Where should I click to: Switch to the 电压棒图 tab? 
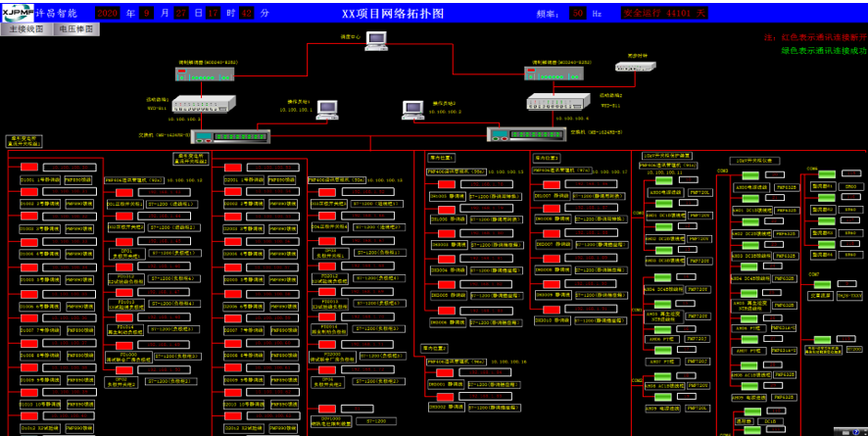[x=76, y=29]
